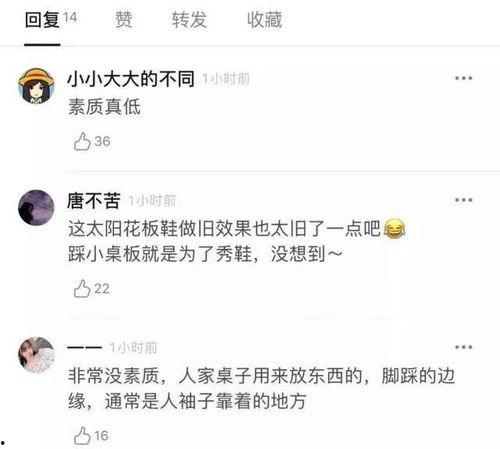Screen dimensions: 500x449
Task: Open 小小大大的不同's straw hat avatar
Action: tap(36, 86)
